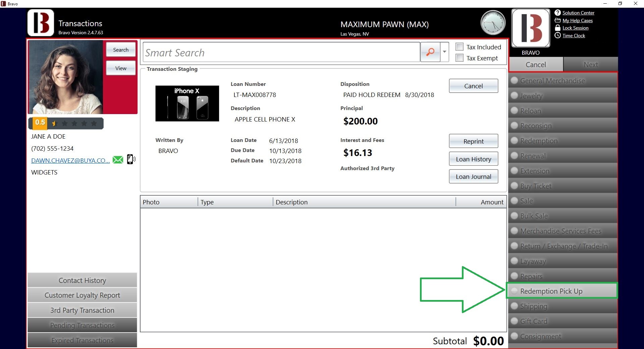
Task: Enable the Tax Included checkbox
Action: (x=460, y=47)
